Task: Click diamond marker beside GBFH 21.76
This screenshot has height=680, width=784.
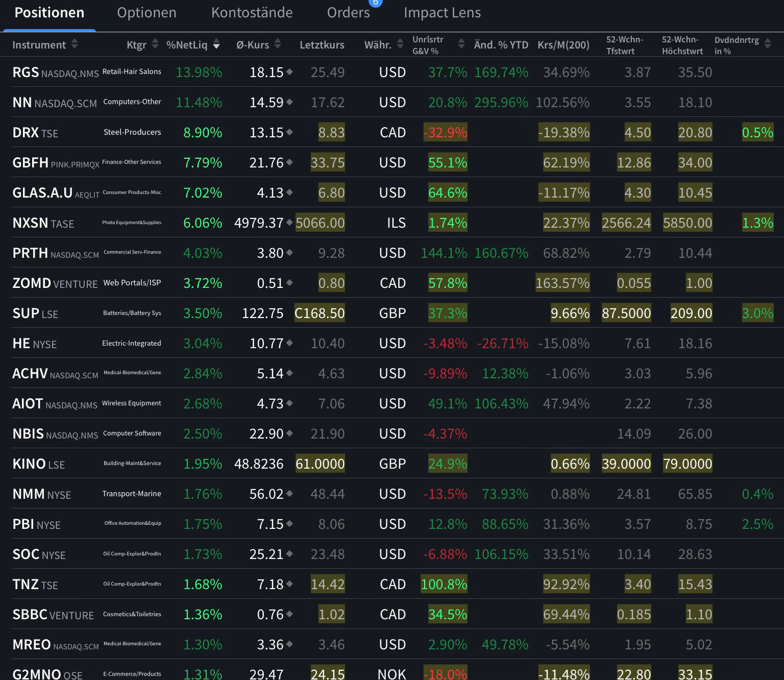Action: (289, 162)
